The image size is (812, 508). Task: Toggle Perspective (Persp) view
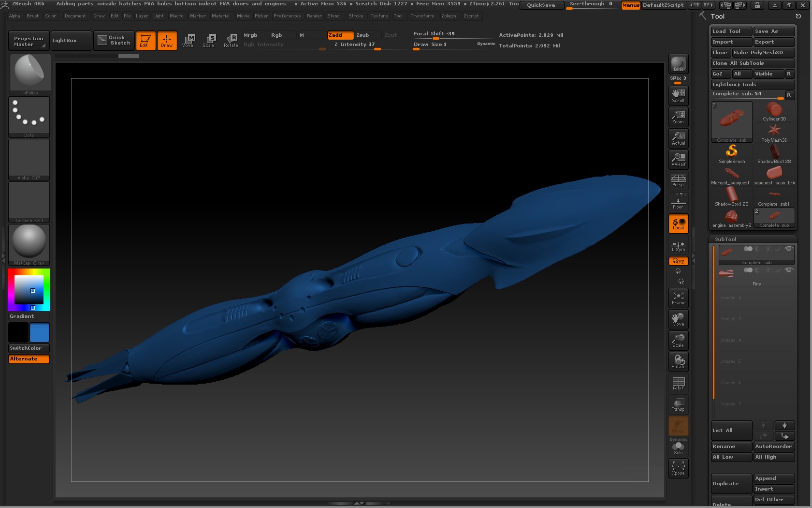pyautogui.click(x=678, y=180)
